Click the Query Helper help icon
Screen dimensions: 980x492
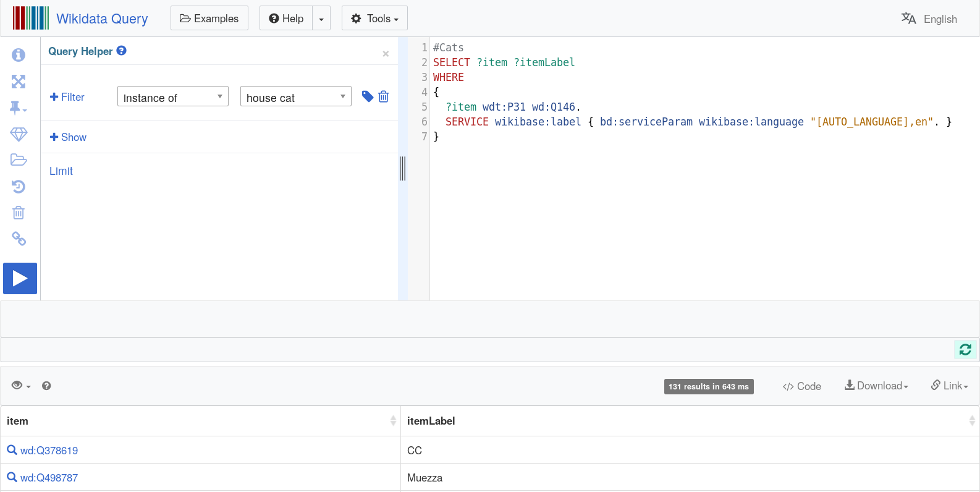click(x=122, y=51)
